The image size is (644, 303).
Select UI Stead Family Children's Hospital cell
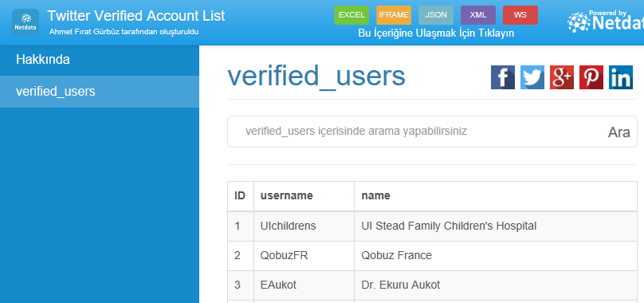496,226
